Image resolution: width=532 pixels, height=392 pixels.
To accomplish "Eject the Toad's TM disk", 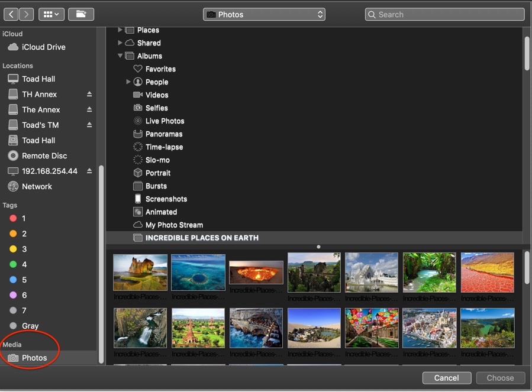I will [89, 125].
